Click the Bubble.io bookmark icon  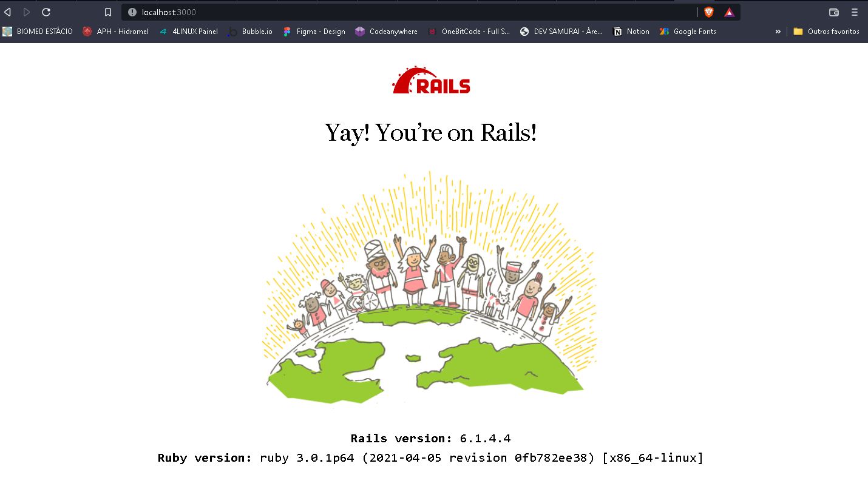click(232, 32)
